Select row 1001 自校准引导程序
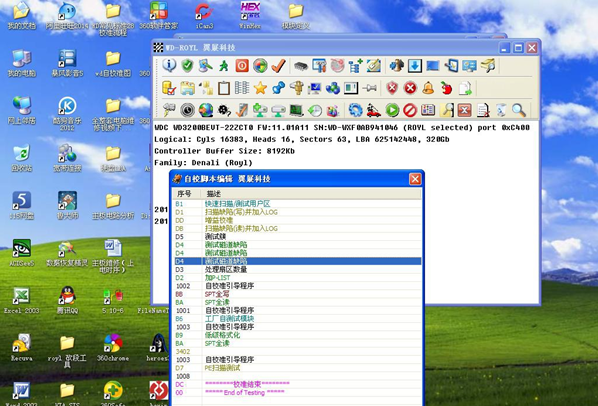 297,310
